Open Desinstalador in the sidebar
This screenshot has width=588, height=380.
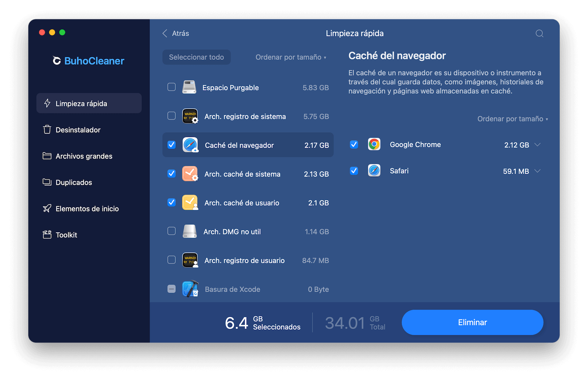click(x=89, y=130)
